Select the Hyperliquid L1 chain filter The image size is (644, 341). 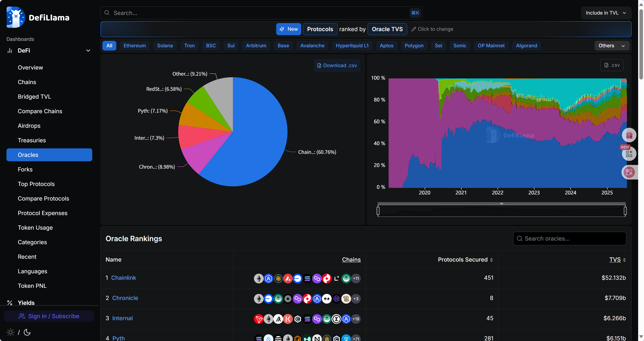(352, 46)
